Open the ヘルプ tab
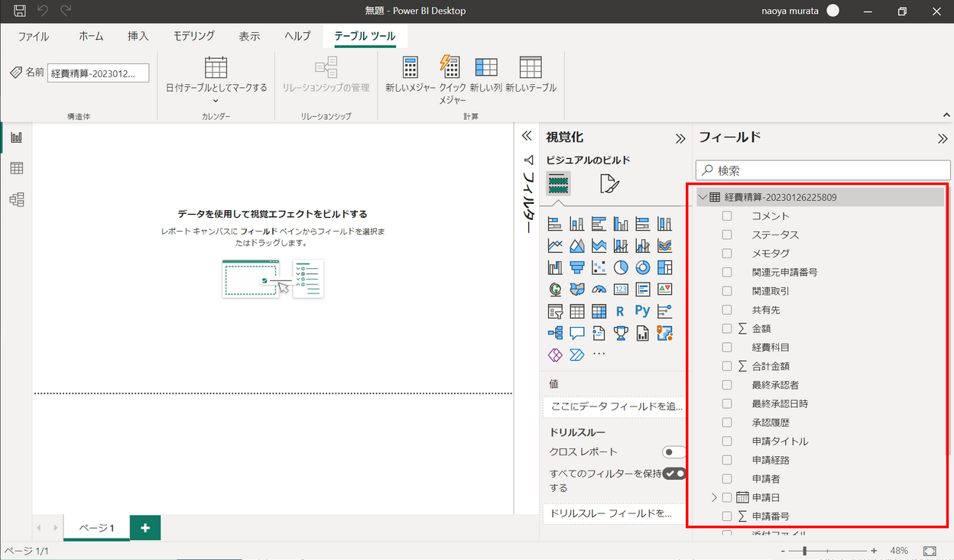The height and width of the screenshot is (560, 954). pyautogui.click(x=297, y=36)
